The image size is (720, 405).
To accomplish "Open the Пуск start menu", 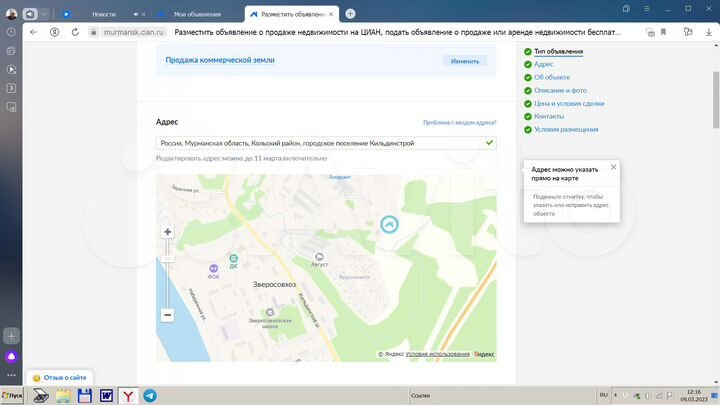I will click(12, 395).
